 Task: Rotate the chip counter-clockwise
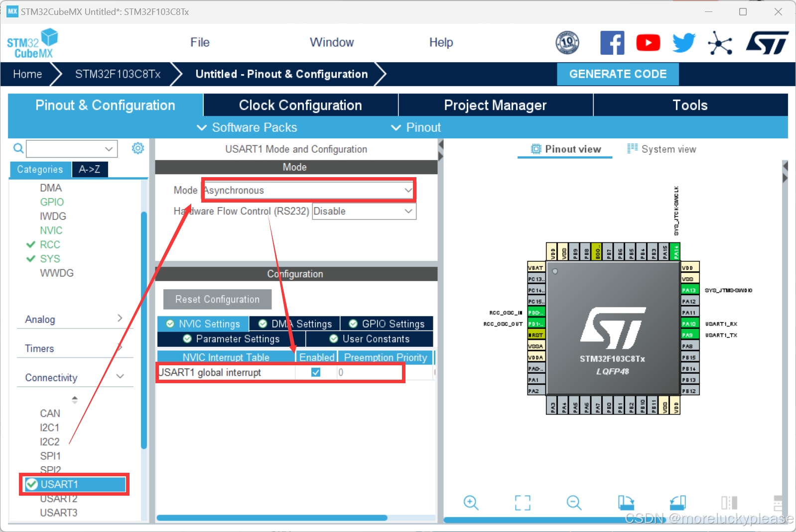pyautogui.click(x=678, y=503)
